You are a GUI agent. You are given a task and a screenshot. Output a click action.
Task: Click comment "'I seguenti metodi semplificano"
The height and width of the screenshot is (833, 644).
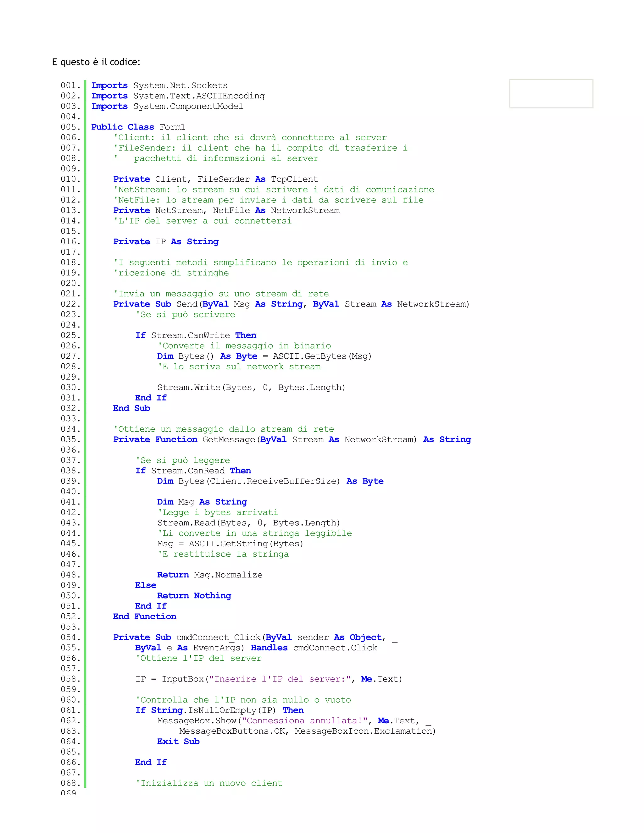pyautogui.click(x=261, y=262)
